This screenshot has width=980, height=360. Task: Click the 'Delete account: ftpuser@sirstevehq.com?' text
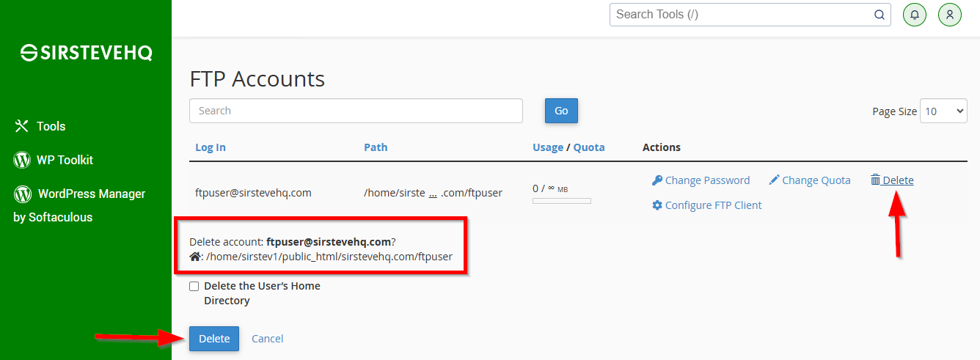pyautogui.click(x=293, y=241)
